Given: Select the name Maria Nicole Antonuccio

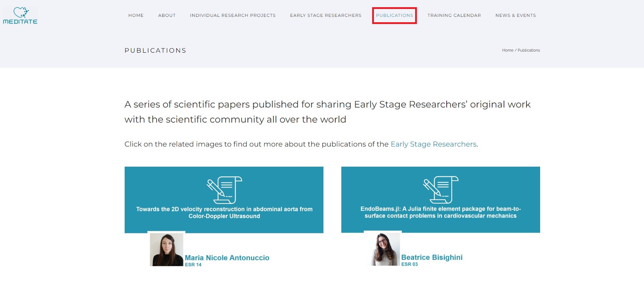Looking at the screenshot, I should (x=227, y=258).
